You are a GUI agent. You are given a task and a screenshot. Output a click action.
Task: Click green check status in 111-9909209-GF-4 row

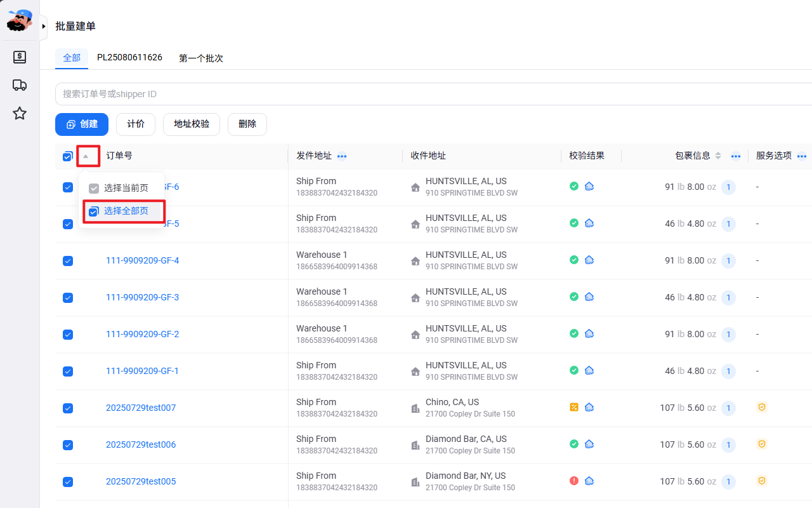point(574,260)
